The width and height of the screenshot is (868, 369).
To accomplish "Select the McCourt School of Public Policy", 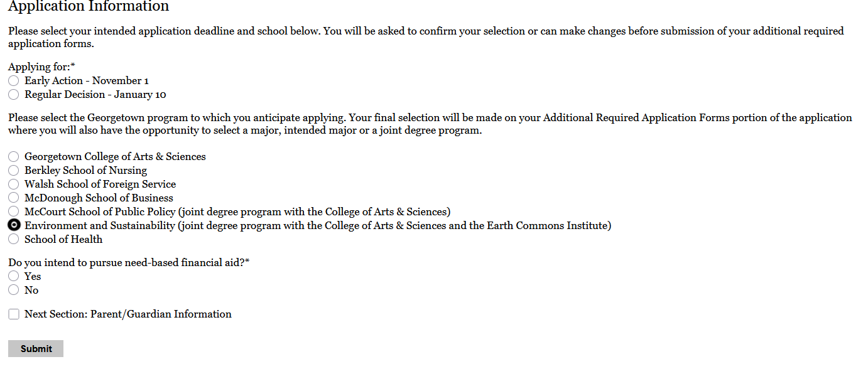I will 13,211.
